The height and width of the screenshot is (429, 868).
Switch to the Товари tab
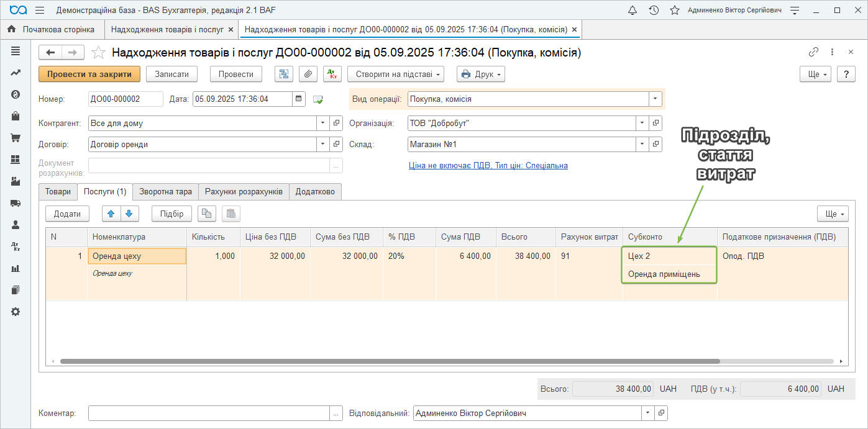pos(58,192)
